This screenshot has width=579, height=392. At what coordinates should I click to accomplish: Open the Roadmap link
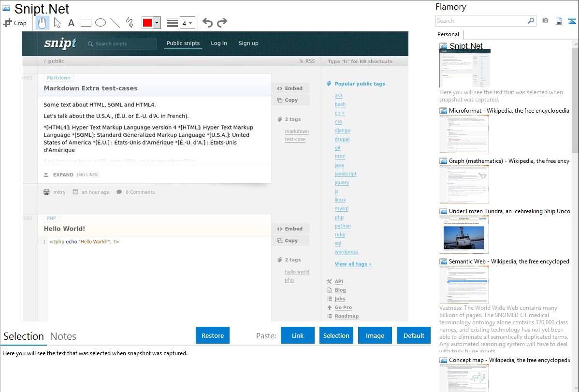[347, 316]
